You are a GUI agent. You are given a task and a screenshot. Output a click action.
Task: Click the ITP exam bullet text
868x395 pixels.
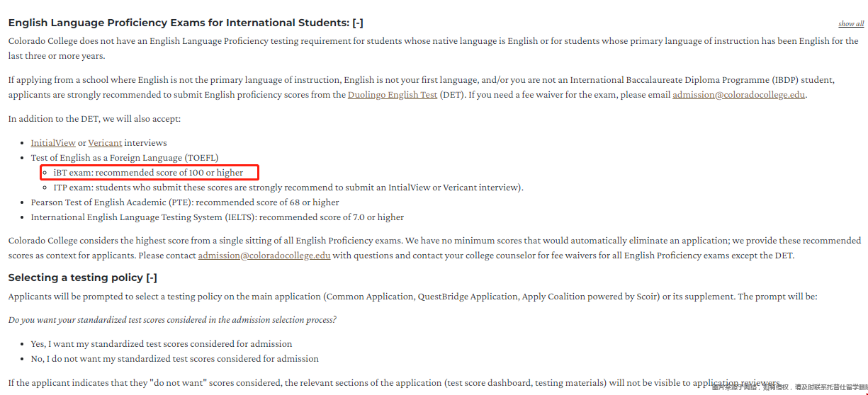[x=288, y=188]
